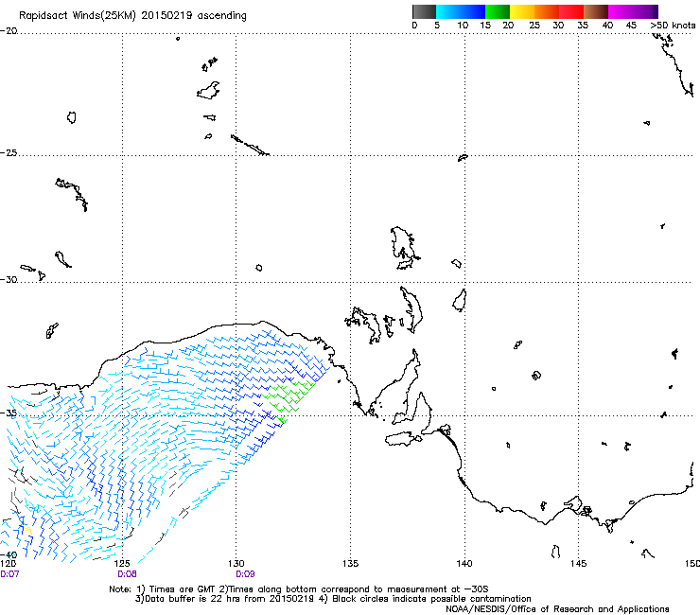Click the purple '0:09' swath time label
This screenshot has width=700, height=615.
tap(245, 574)
